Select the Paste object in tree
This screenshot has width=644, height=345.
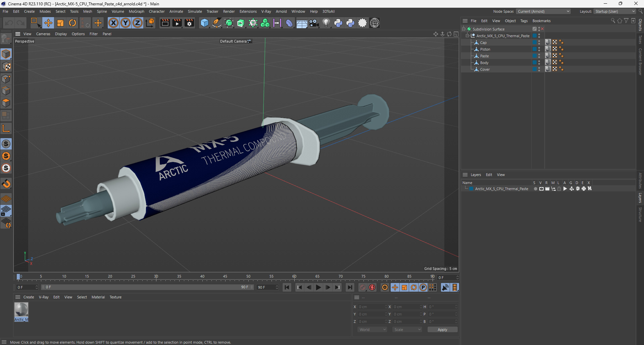pyautogui.click(x=484, y=56)
